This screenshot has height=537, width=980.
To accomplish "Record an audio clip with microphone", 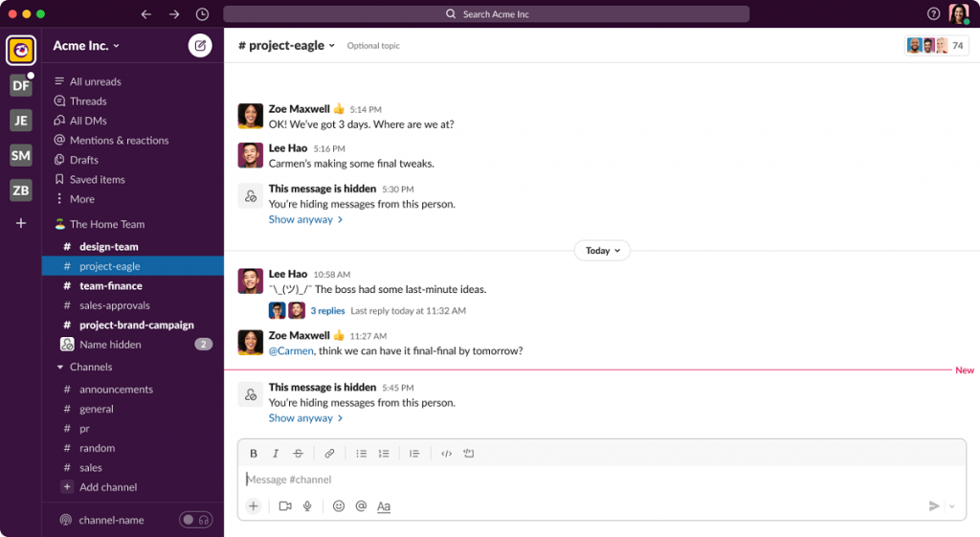I will (307, 505).
